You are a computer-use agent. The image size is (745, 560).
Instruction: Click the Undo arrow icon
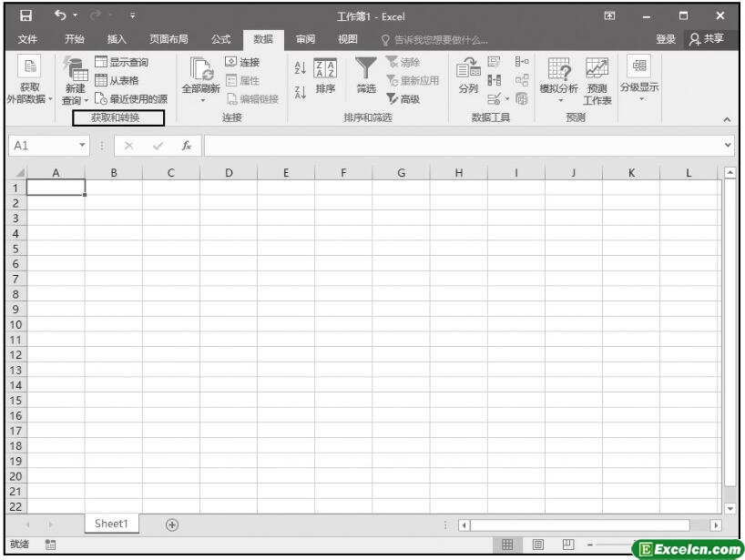[60, 15]
